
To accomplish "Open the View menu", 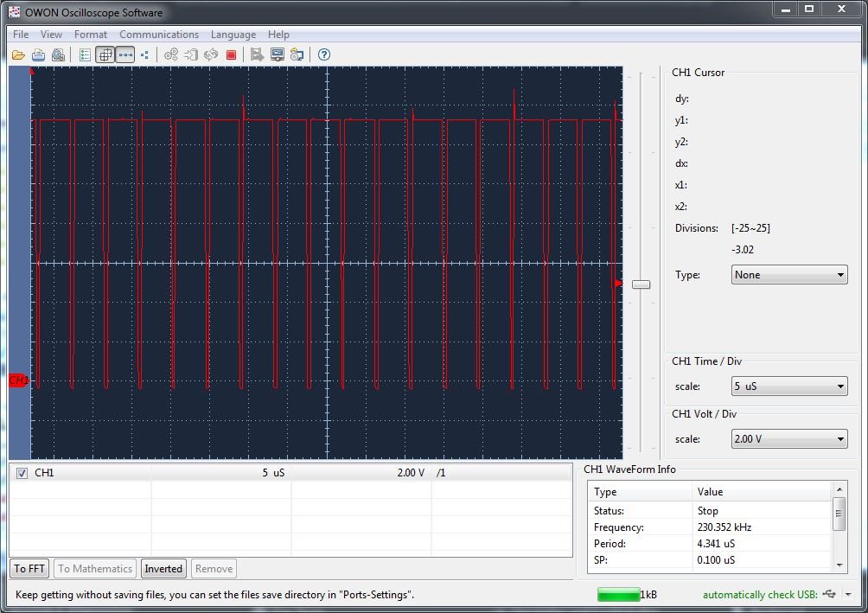I will click(51, 35).
